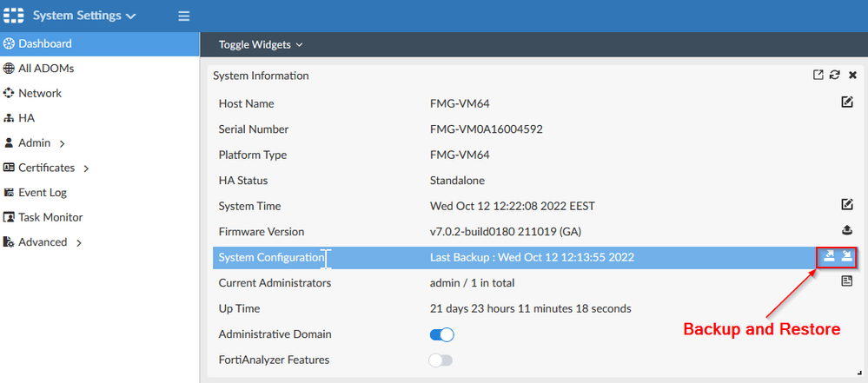Click the backup system configuration icon

tap(830, 255)
